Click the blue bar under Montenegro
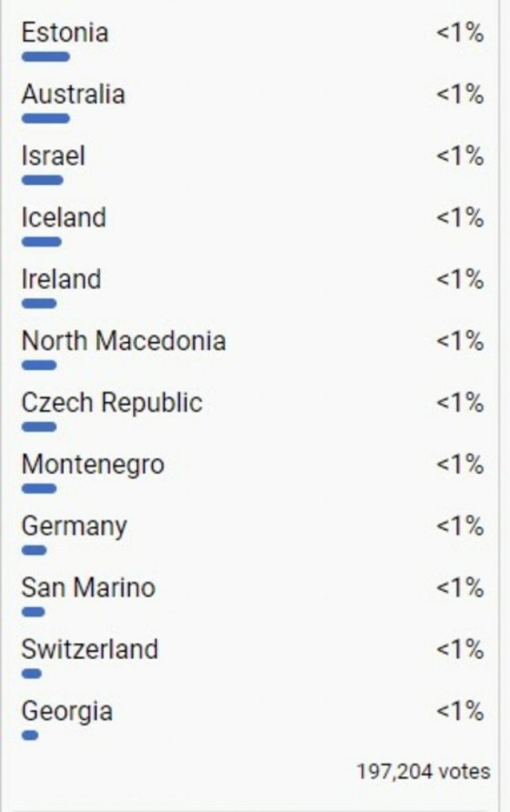The height and width of the screenshot is (812, 510). coord(39,489)
